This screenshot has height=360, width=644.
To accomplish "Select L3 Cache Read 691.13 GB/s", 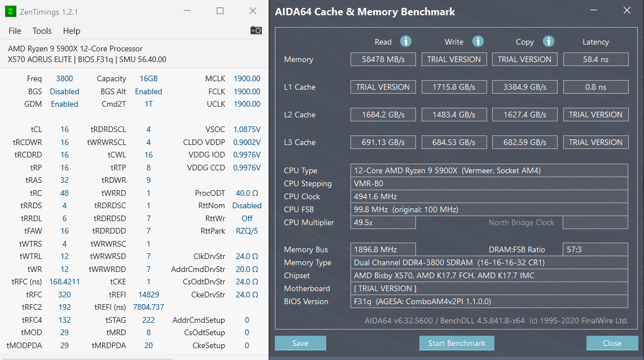I will point(383,142).
